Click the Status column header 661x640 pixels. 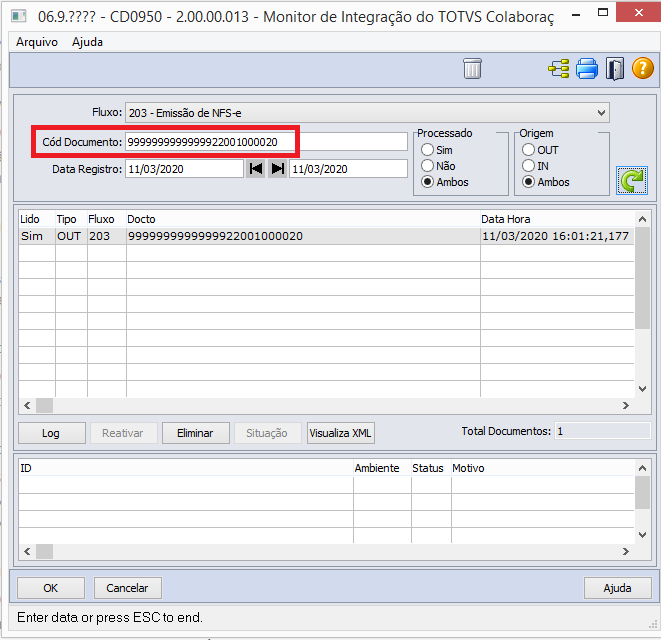coord(431,468)
